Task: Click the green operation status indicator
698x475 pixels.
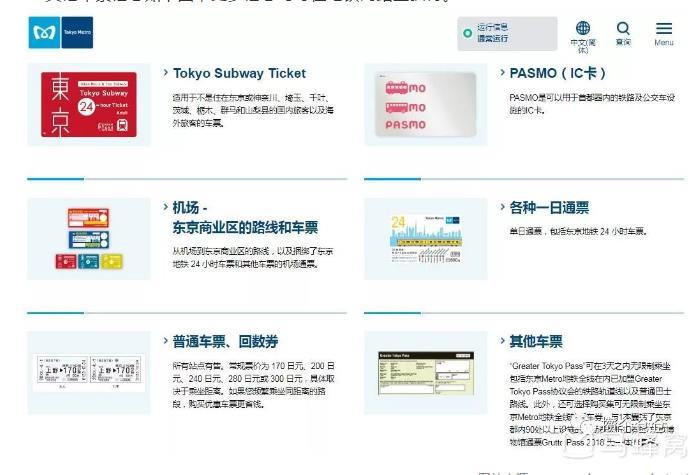Action: click(467, 33)
